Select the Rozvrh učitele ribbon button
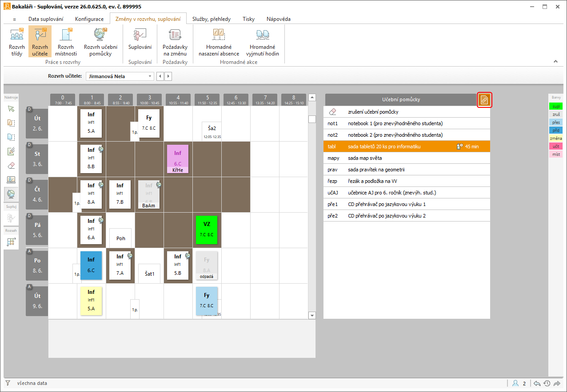Screen dimensions: 567x392 pyautogui.click(x=40, y=41)
